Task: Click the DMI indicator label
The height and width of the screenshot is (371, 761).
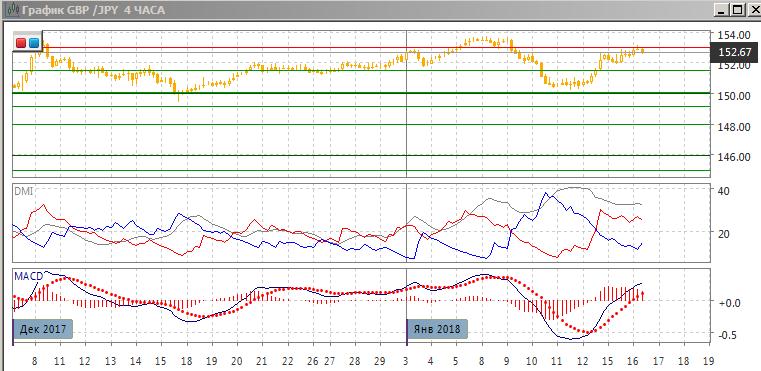Action: click(x=23, y=192)
